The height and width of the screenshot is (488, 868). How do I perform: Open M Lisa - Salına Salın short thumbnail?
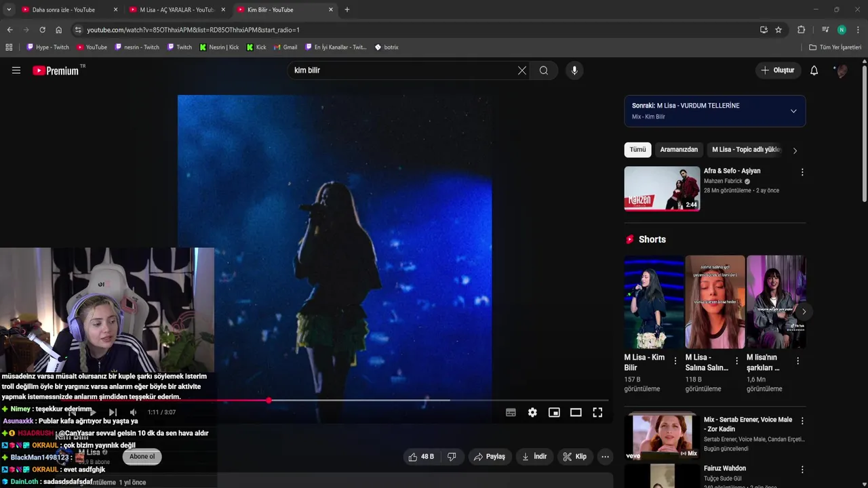pyautogui.click(x=715, y=302)
